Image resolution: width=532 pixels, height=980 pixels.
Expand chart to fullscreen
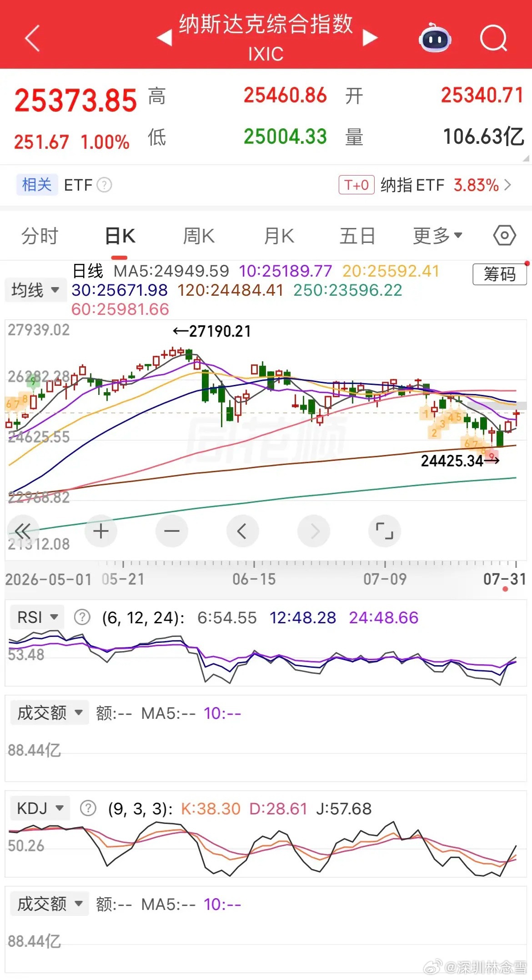385,531
